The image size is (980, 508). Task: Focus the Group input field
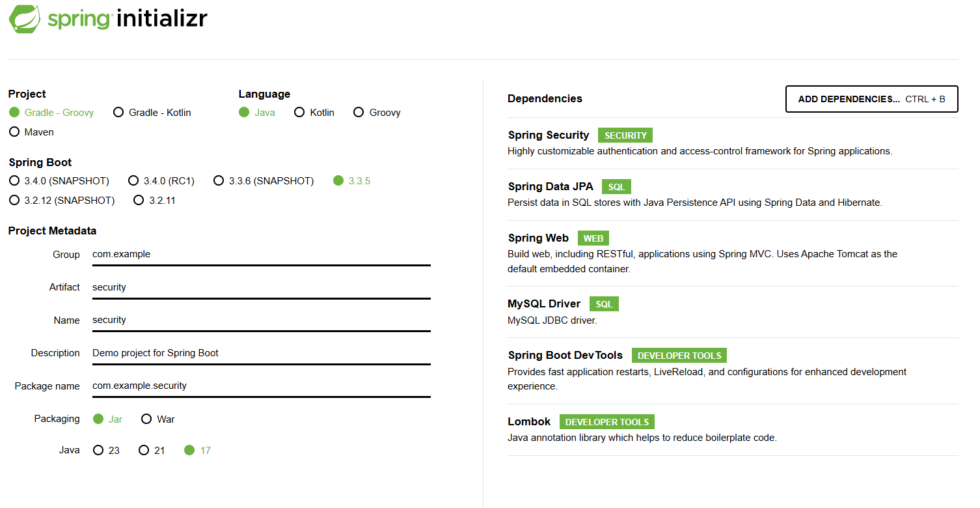pos(262,255)
